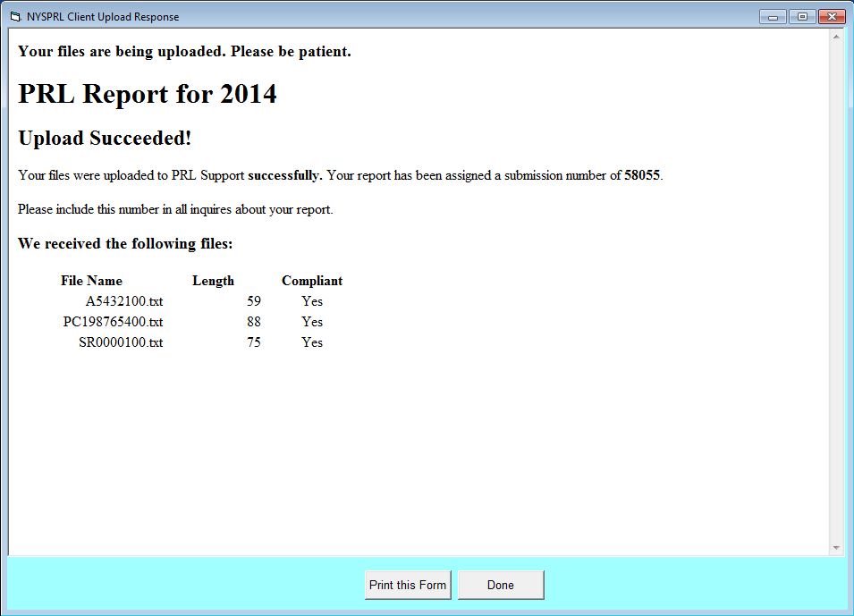Maximize the Upload Response window
The width and height of the screenshot is (854, 616).
click(x=802, y=16)
